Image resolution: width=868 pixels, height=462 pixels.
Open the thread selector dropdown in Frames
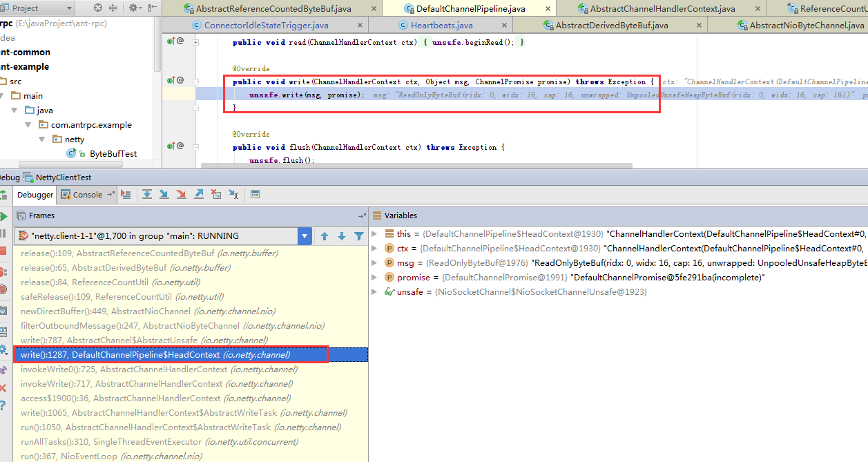click(305, 235)
